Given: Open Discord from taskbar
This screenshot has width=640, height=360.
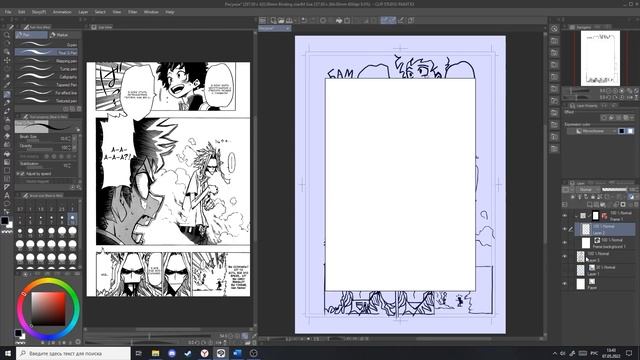Looking at the screenshot, I should pos(172,353).
